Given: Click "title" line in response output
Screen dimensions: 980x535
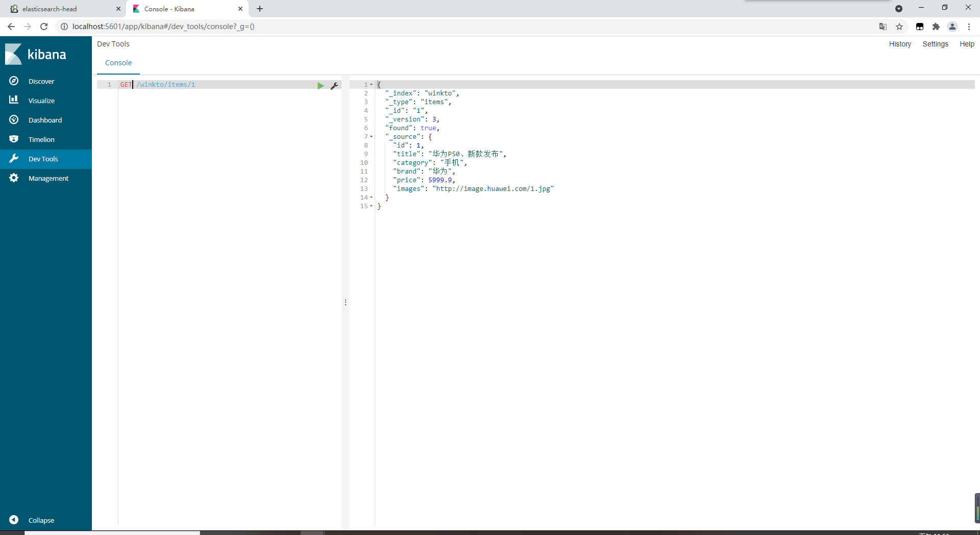Looking at the screenshot, I should pos(450,154).
